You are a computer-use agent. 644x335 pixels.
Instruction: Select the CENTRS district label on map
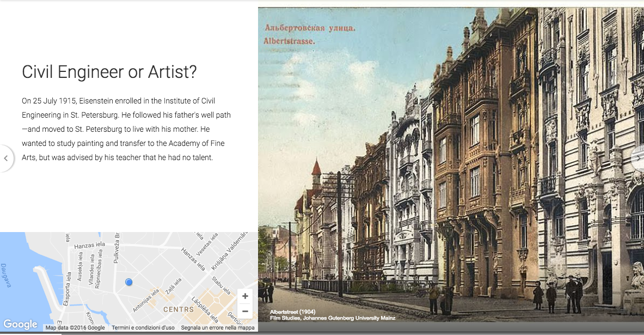(x=179, y=309)
